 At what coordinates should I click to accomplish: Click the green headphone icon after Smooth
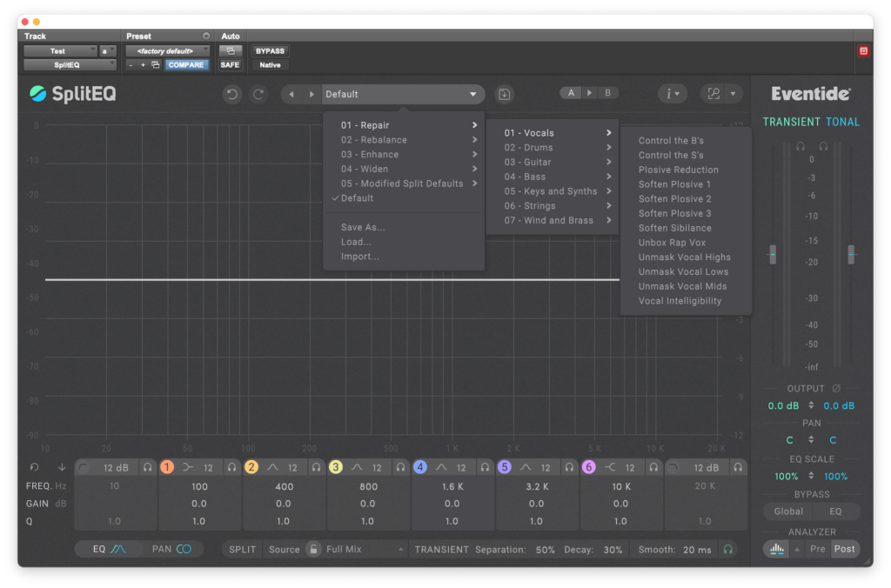[x=727, y=549]
